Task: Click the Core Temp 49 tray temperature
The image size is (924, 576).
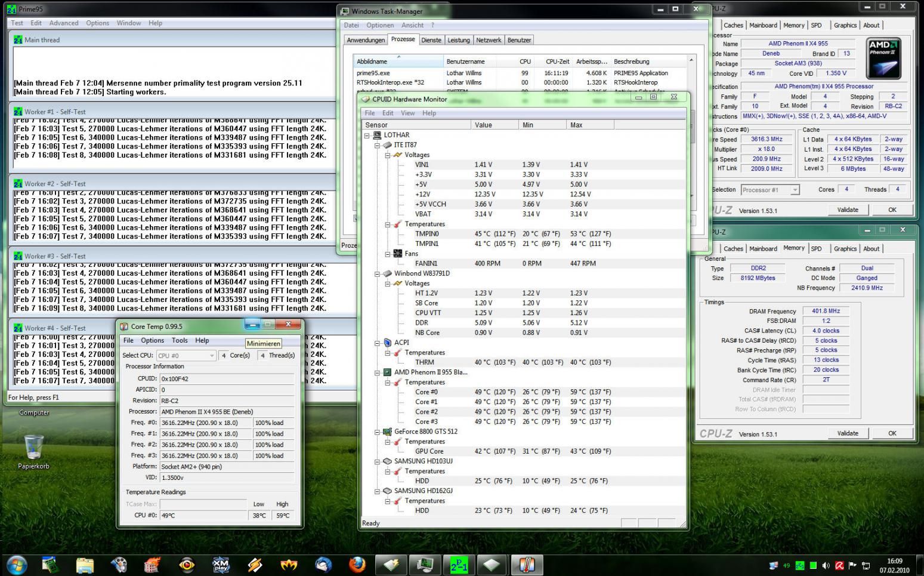Action: click(787, 565)
